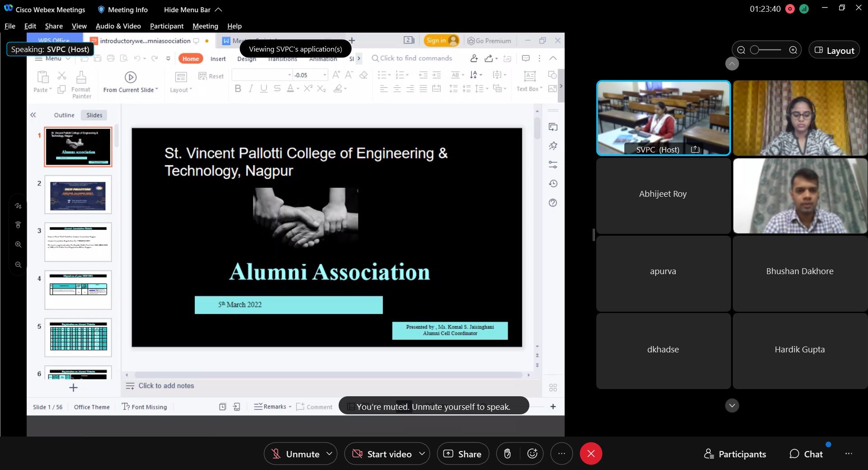Click the zoom out magnifier icon
868x470 pixels.
[x=18, y=265]
